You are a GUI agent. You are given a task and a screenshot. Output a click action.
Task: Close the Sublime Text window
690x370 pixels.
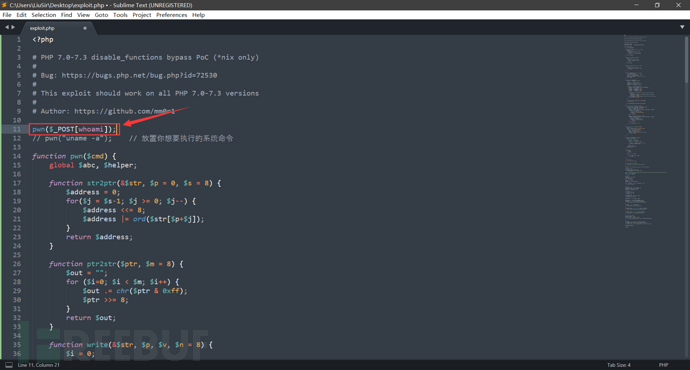tap(678, 5)
